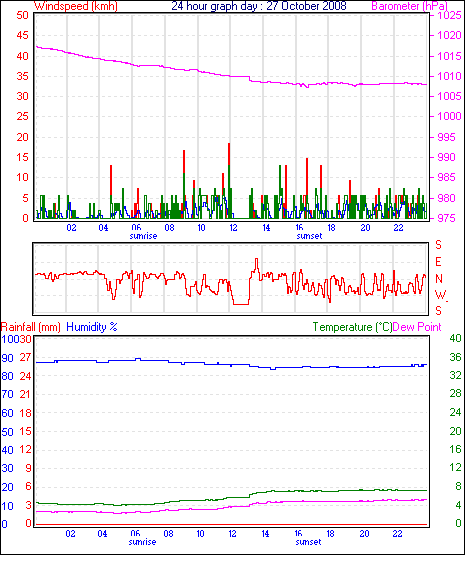Click the Humidity % legend label

click(92, 327)
